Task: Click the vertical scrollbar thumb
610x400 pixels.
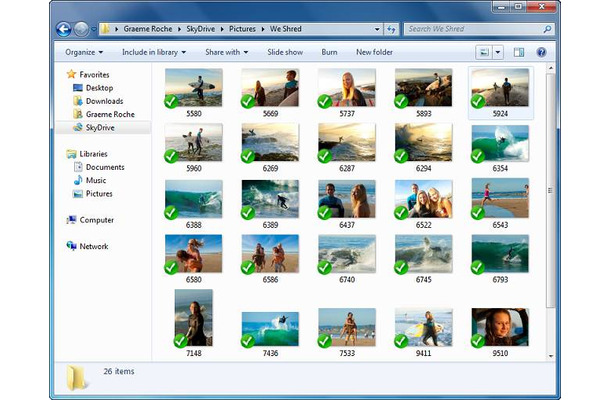Action: (550, 190)
